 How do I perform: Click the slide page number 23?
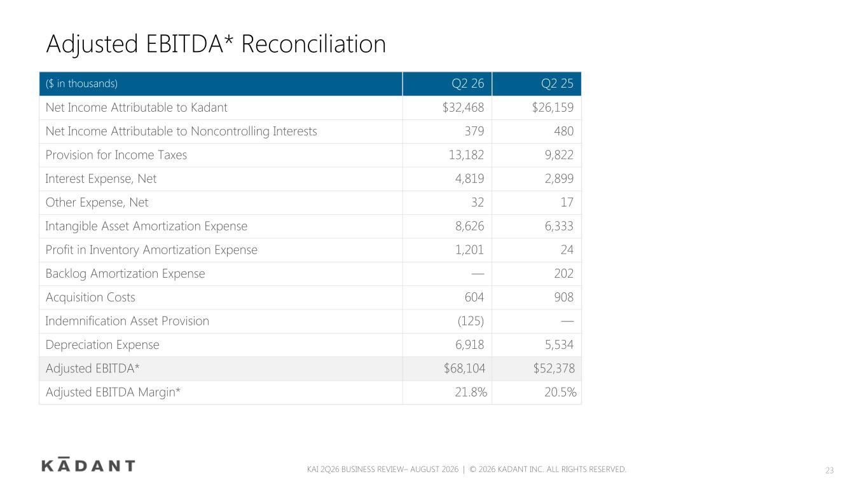(829, 470)
